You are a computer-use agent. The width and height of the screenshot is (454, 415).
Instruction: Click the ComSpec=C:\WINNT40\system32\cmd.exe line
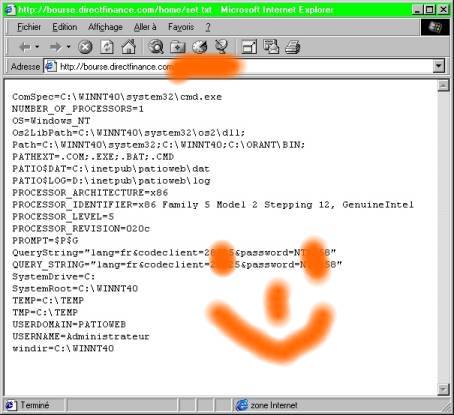point(117,97)
